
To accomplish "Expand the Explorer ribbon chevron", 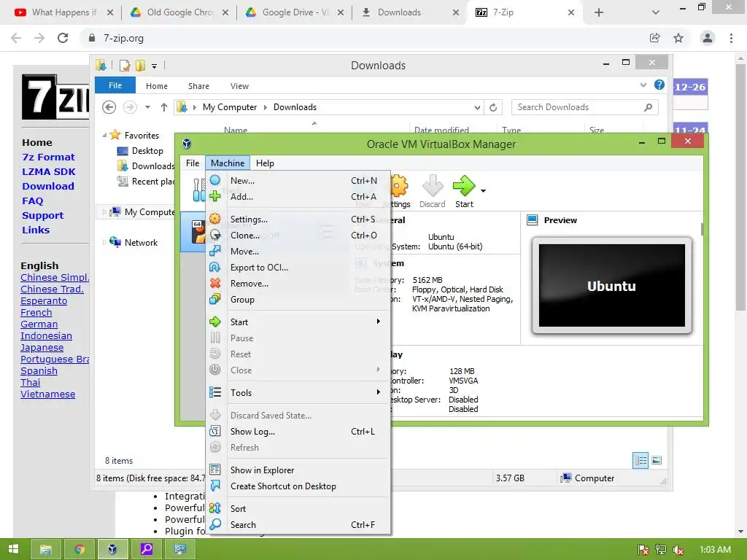I will [x=643, y=85].
